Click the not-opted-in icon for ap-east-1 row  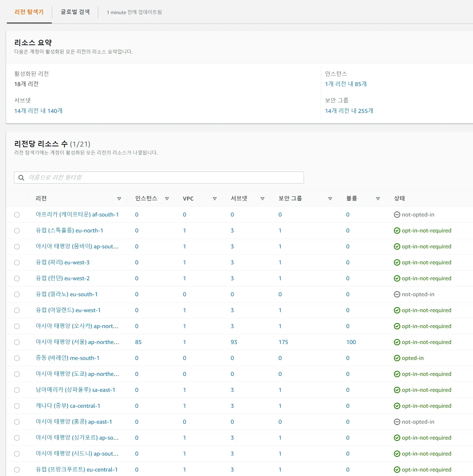click(397, 422)
